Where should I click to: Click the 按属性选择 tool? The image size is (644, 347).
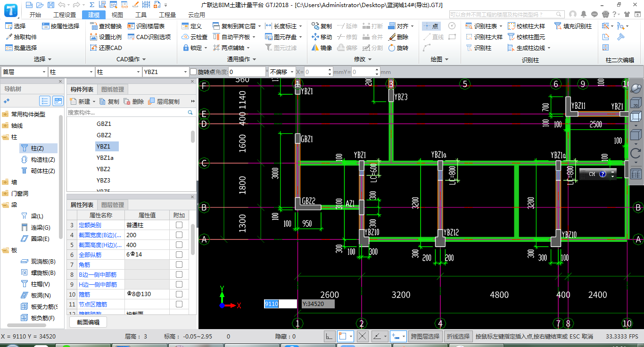pyautogui.click(x=61, y=26)
